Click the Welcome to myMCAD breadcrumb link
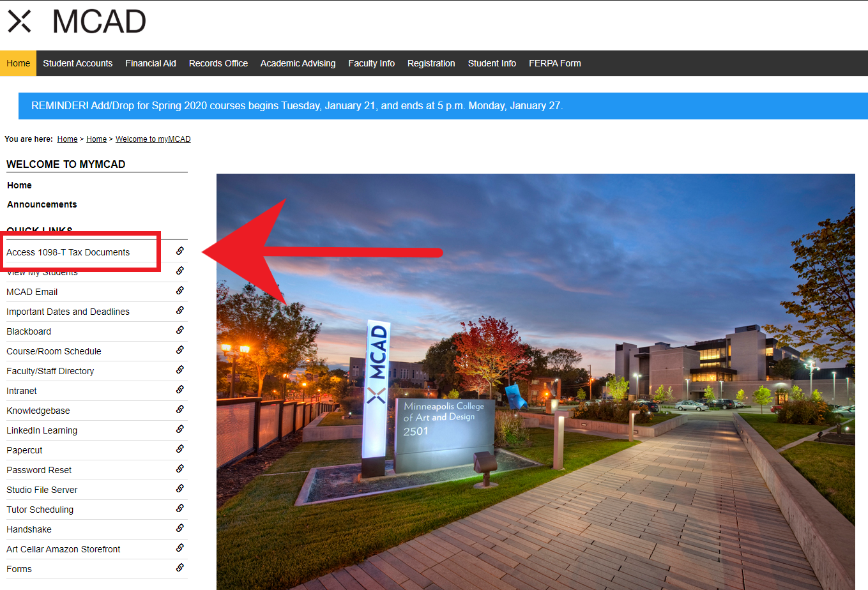The width and height of the screenshot is (868, 590). point(153,139)
